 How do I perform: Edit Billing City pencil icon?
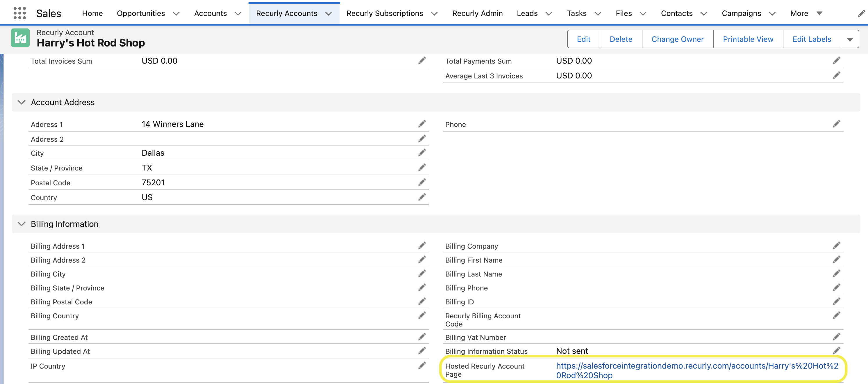422,274
